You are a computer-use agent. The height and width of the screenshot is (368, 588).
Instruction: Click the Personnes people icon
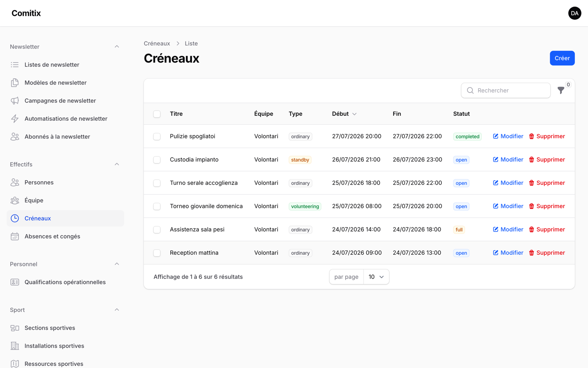click(x=15, y=182)
